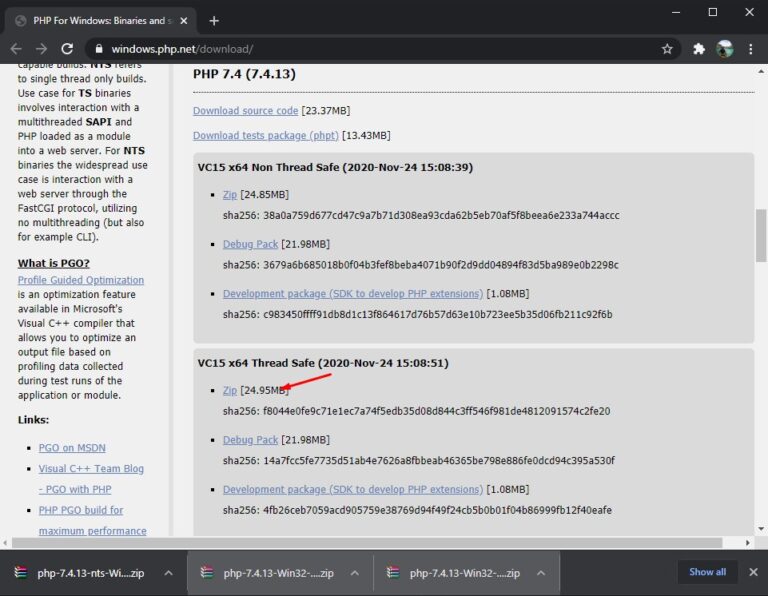Click the vertical scrollbar down arrow
Image resolution: width=768 pixels, height=596 pixels.
[761, 529]
